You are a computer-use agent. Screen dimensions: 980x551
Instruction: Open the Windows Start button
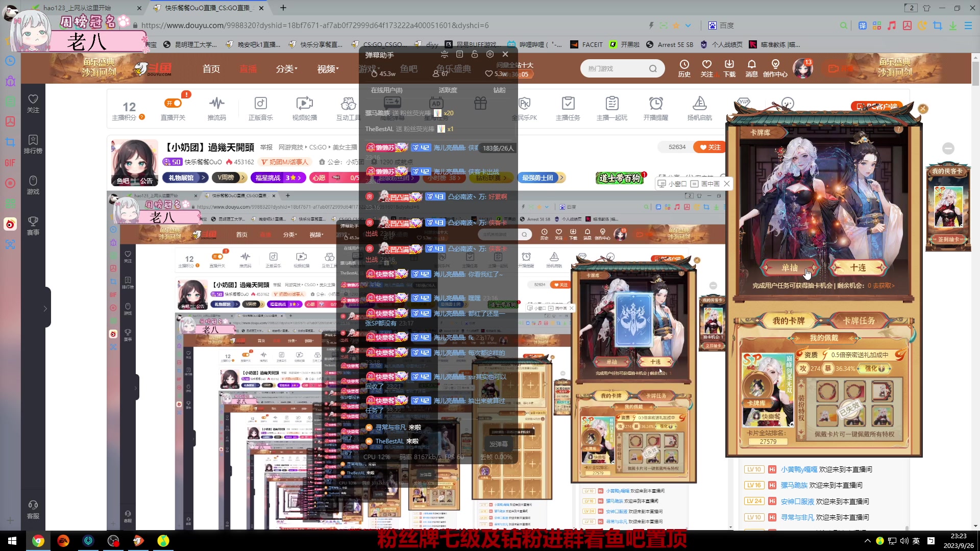click(12, 541)
